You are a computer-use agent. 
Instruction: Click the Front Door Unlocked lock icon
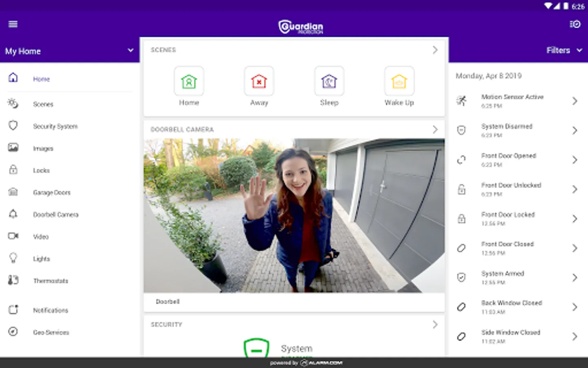pyautogui.click(x=461, y=189)
